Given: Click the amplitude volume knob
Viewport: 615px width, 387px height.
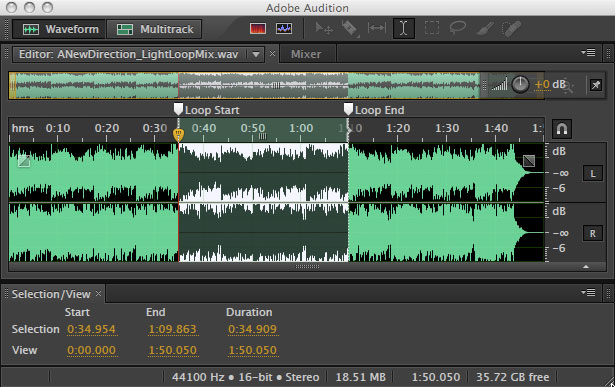Looking at the screenshot, I should [520, 85].
